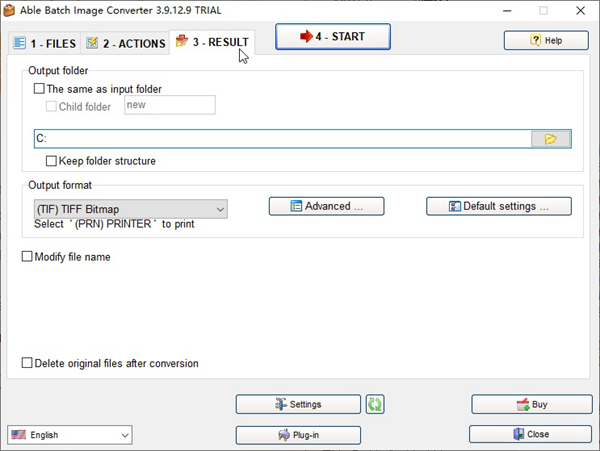Enable The same as input folder checkbox

click(x=40, y=89)
